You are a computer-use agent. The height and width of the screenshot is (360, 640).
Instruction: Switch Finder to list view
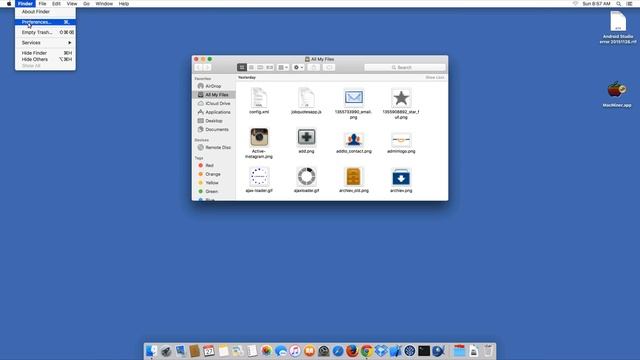click(251, 67)
